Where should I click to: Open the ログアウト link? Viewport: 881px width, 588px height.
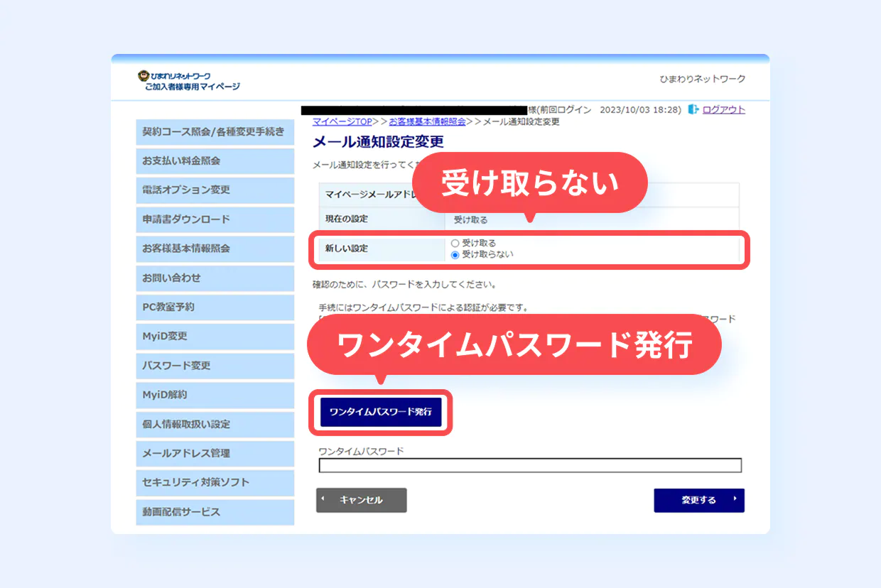(723, 109)
